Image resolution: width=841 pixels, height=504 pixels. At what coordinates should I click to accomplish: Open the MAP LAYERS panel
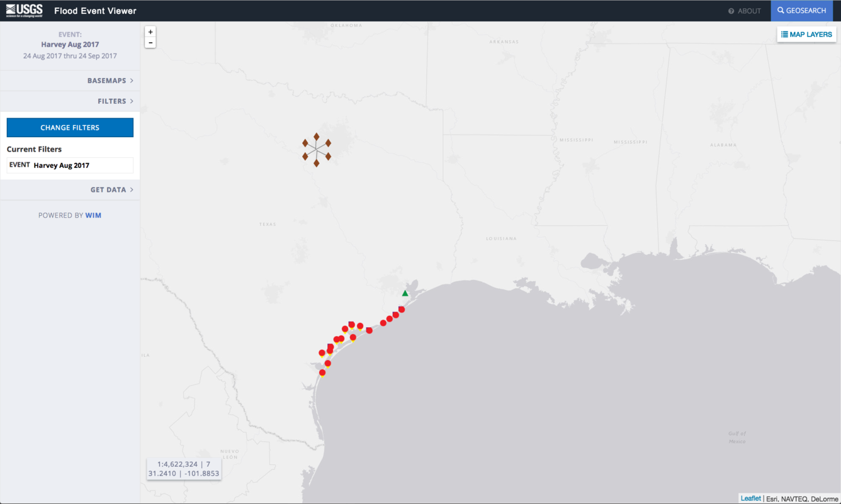click(x=806, y=34)
